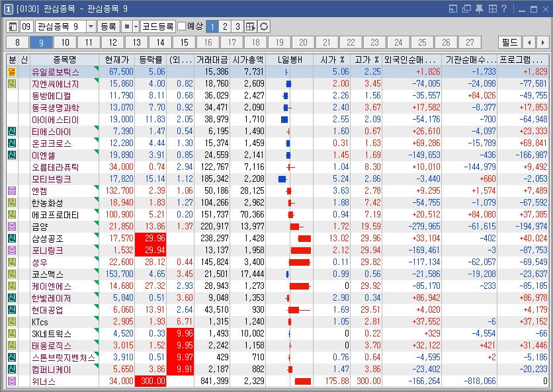This screenshot has width=553, height=392.
Task: Sort by the 시가총액 column header
Action: click(247, 59)
